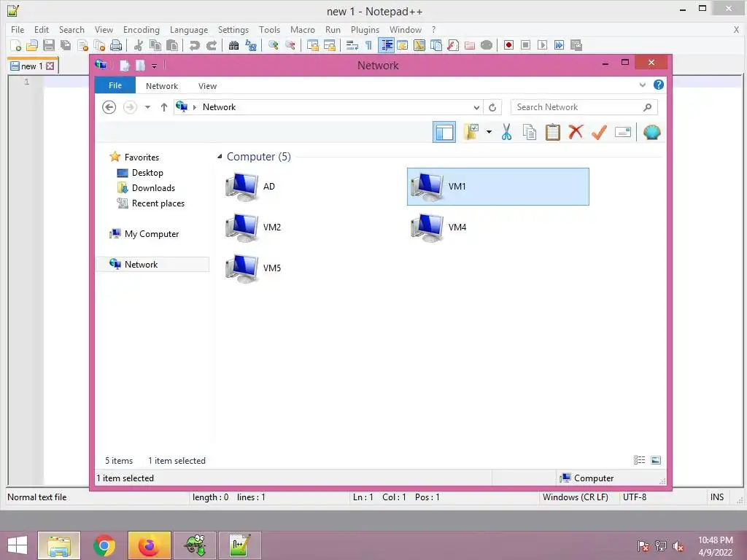Toggle Show All Characters pilcrow in Notepad++
This screenshot has width=747, height=560.
click(x=368, y=45)
